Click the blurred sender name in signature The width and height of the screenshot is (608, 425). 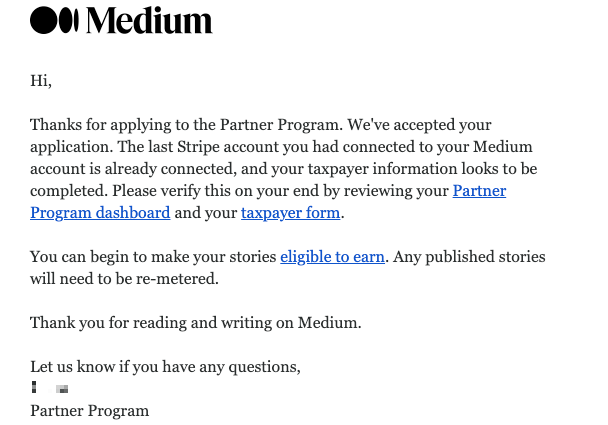50,387
